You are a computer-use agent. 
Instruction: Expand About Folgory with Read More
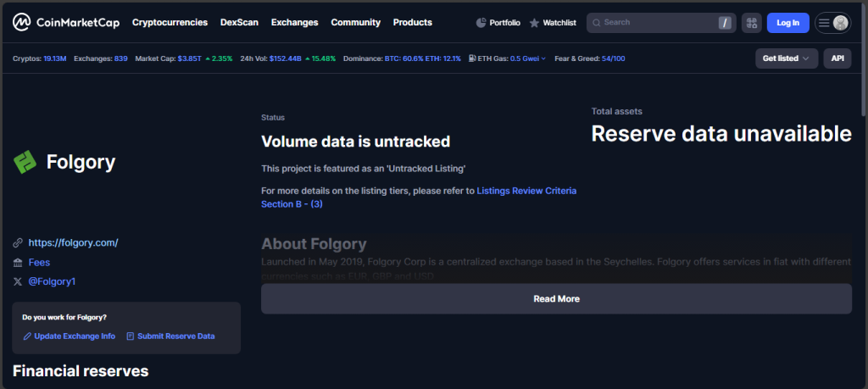[x=556, y=299]
